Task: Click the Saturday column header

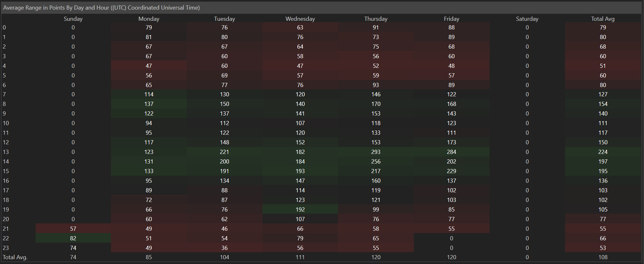Action: click(527, 19)
